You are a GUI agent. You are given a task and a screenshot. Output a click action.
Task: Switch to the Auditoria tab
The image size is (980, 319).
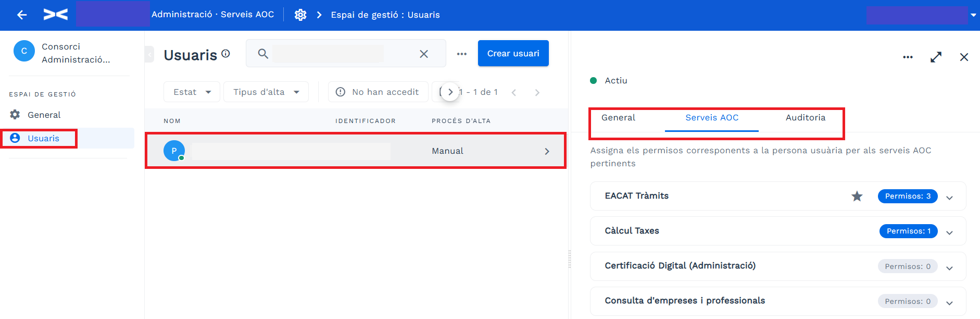(806, 118)
